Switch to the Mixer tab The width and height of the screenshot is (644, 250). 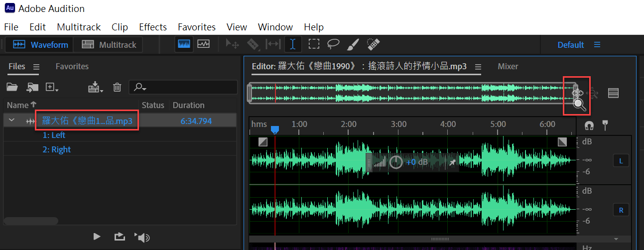pyautogui.click(x=508, y=66)
